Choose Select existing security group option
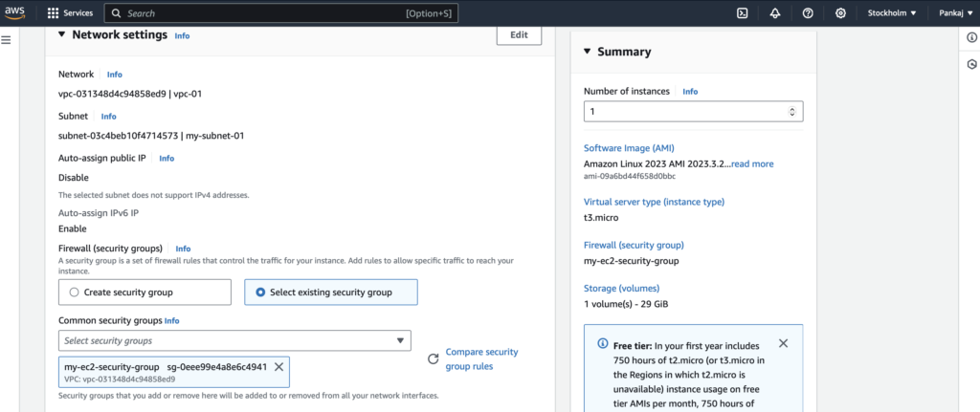 click(330, 293)
